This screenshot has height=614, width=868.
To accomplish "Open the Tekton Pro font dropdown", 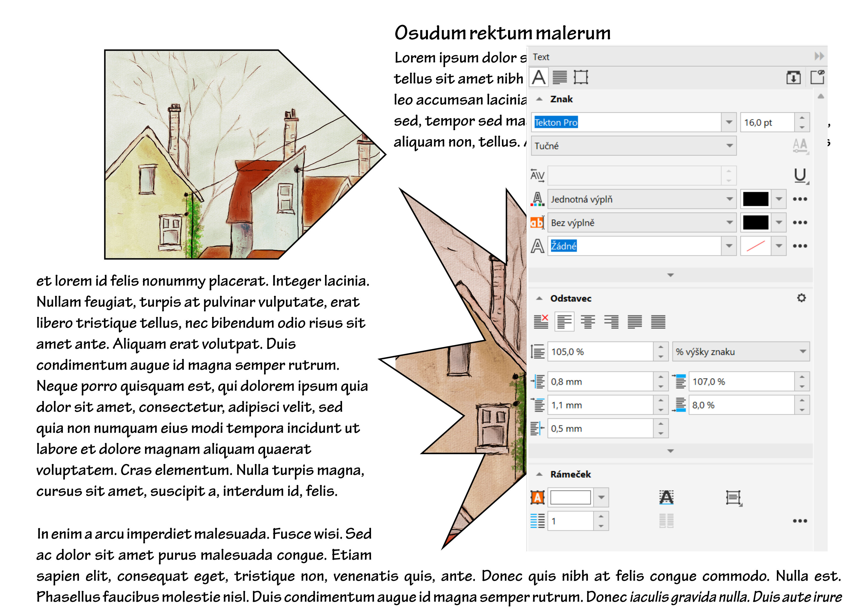I will [729, 123].
